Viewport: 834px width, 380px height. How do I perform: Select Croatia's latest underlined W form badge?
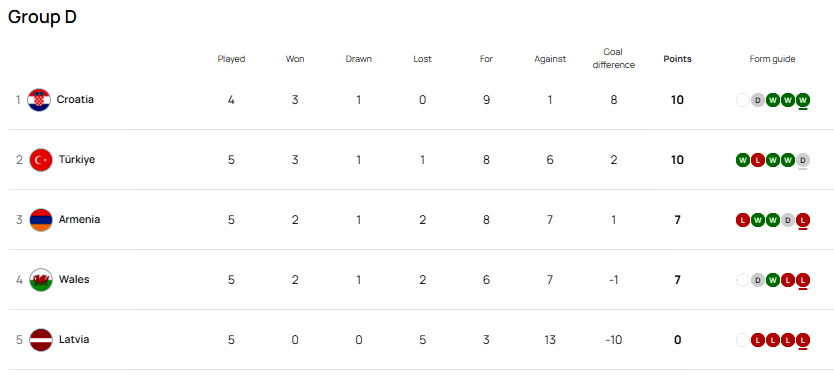pyautogui.click(x=803, y=100)
